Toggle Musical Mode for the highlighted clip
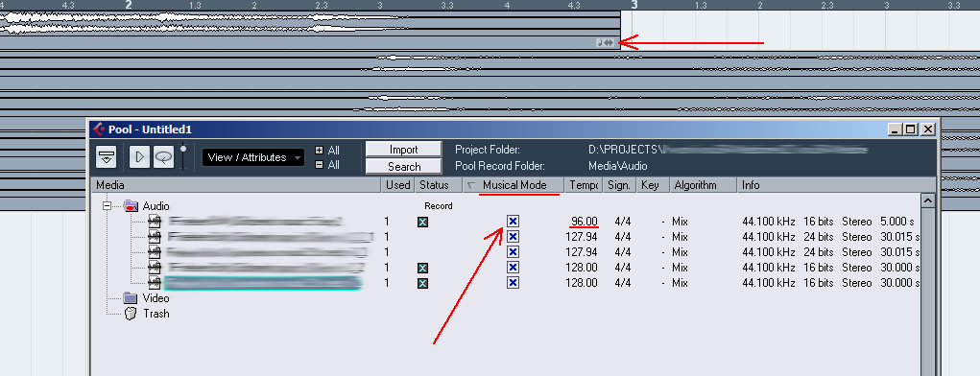 click(x=513, y=283)
